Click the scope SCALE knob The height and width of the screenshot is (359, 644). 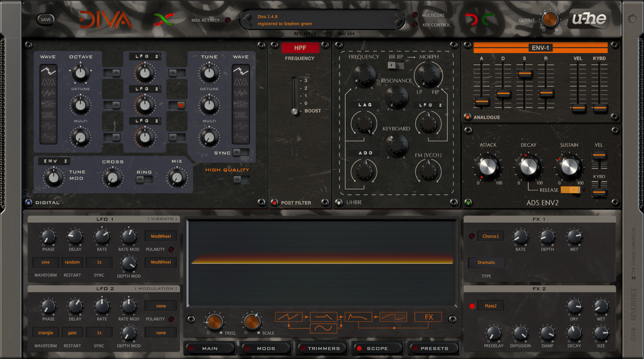(252, 322)
